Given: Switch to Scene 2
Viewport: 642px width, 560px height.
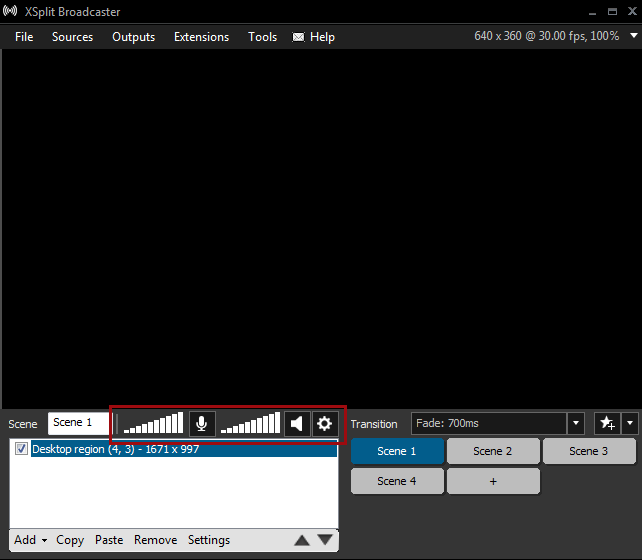Looking at the screenshot, I should coord(493,451).
